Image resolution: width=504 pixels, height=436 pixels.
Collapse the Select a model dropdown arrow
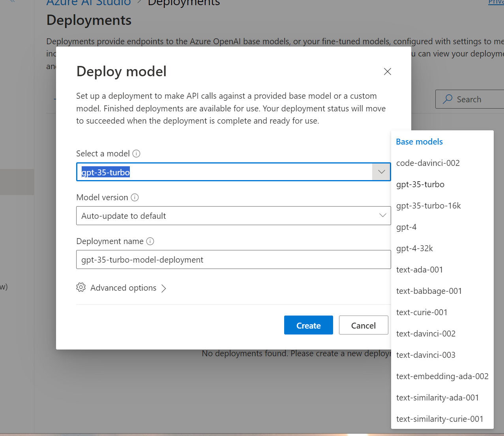coord(381,172)
